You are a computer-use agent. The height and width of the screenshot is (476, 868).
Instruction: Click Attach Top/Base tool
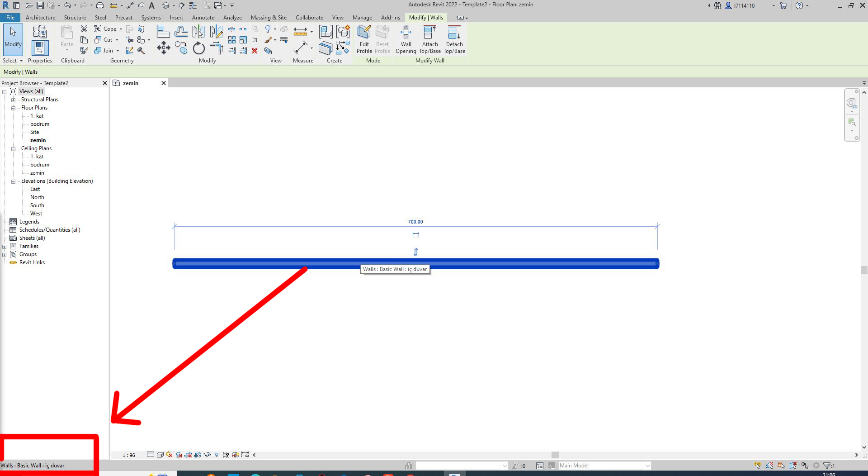pos(430,39)
